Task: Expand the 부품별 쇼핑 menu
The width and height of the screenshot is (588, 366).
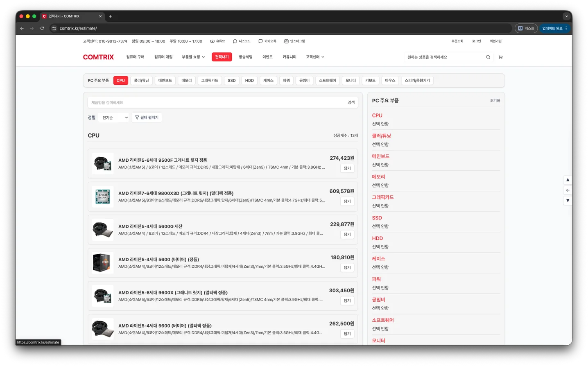Action: click(x=193, y=57)
